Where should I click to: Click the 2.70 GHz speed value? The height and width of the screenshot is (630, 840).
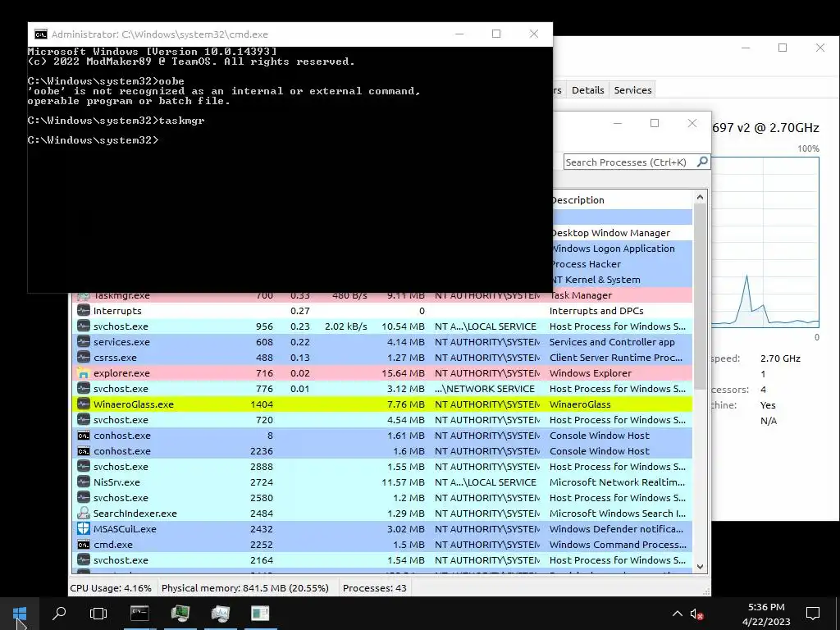point(780,358)
